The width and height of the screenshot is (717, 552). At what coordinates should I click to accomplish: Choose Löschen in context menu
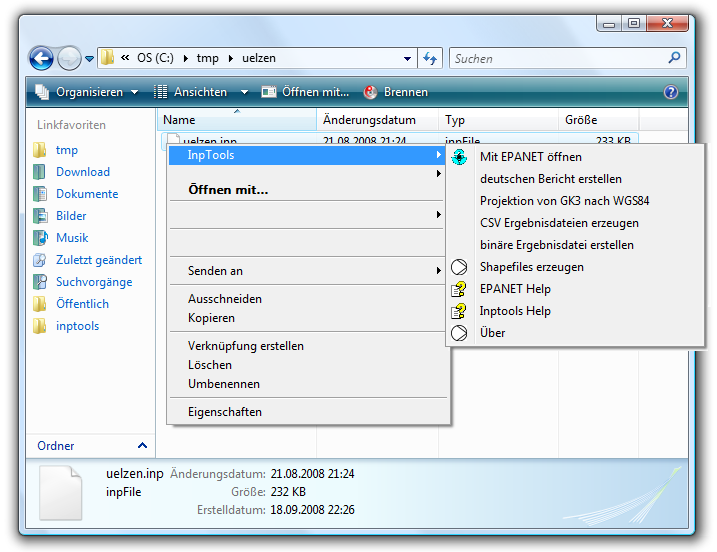click(306, 365)
